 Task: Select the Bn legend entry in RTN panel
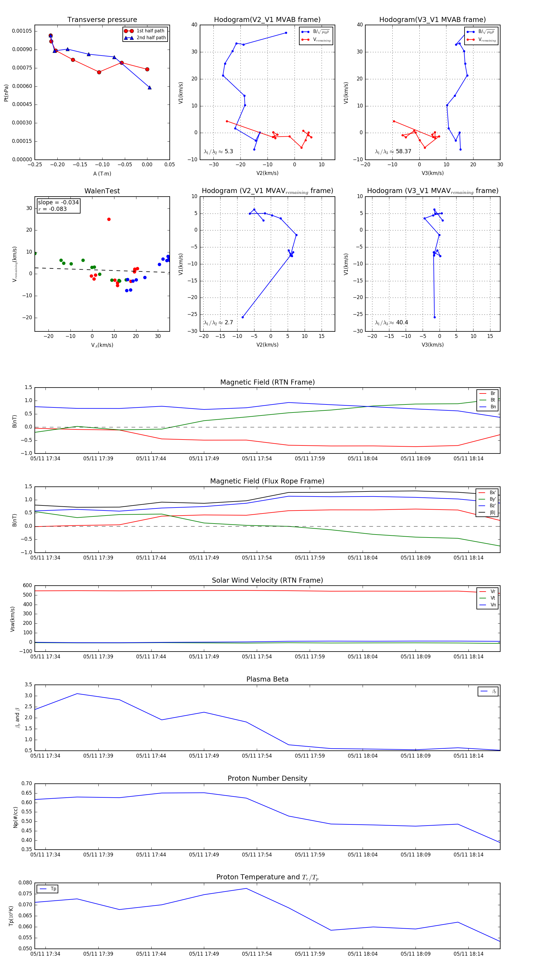pyautogui.click(x=487, y=407)
